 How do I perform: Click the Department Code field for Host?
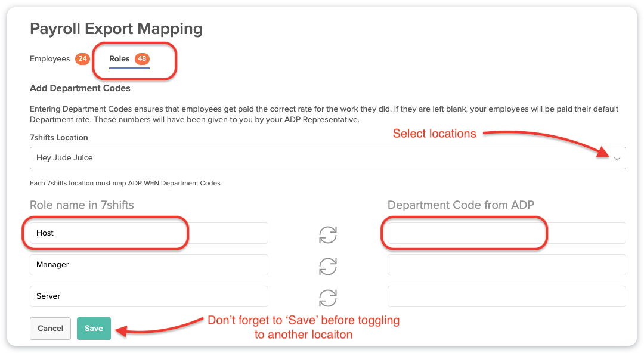(507, 233)
